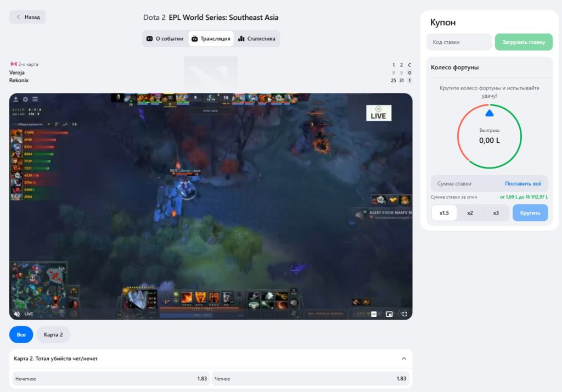The height and width of the screenshot is (392, 562).
Task: Click the in-game share upload icon
Action: click(16, 99)
